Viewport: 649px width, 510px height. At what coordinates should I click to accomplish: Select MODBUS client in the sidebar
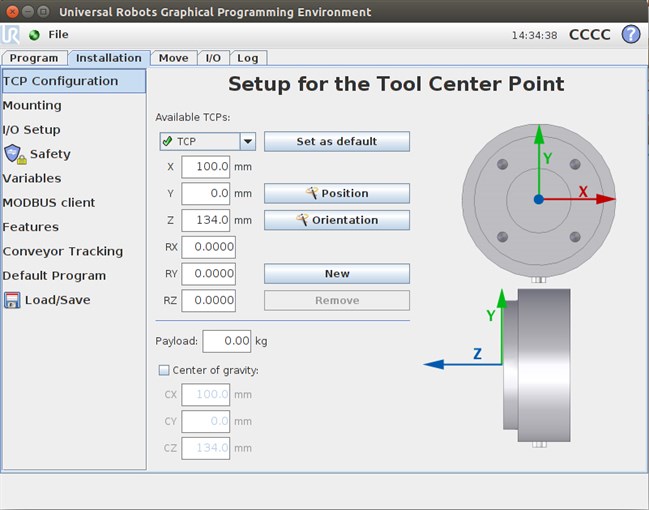coord(49,203)
